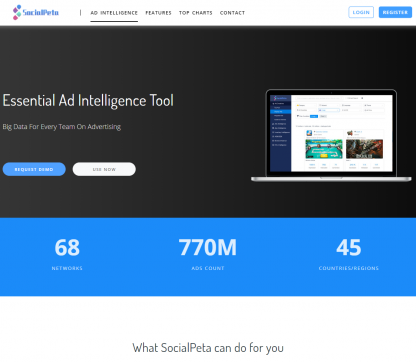Click the war game ad thumbnail in laptop
Viewport: 416px width, 362px height.
coord(364,149)
